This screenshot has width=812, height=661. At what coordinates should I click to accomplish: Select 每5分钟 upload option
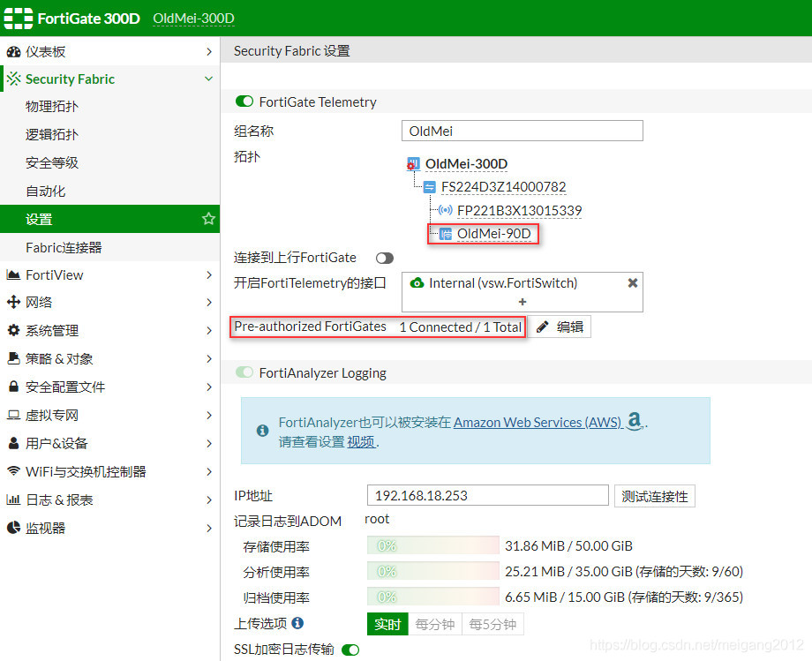(492, 624)
